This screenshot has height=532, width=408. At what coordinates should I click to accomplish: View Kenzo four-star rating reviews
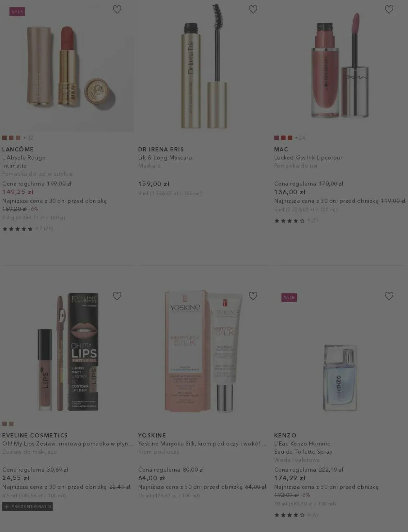click(x=296, y=515)
